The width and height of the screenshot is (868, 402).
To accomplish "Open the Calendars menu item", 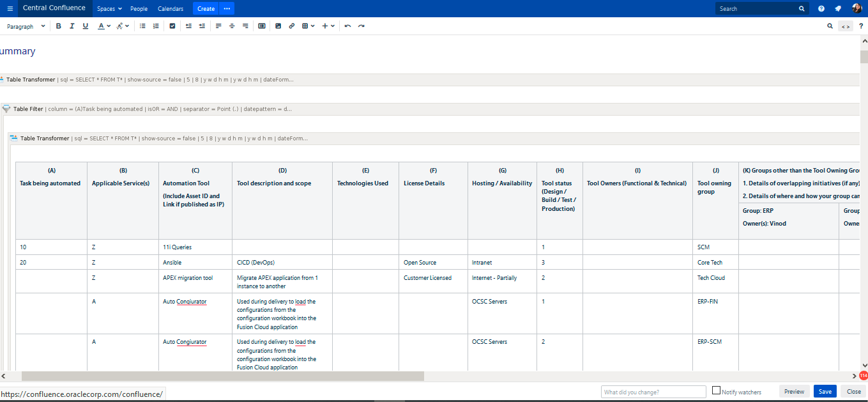I will (171, 9).
